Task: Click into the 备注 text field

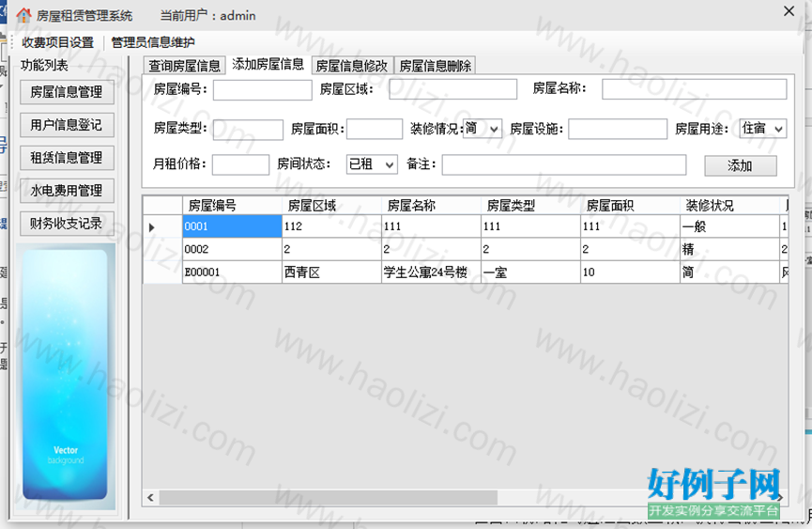Action: [564, 164]
